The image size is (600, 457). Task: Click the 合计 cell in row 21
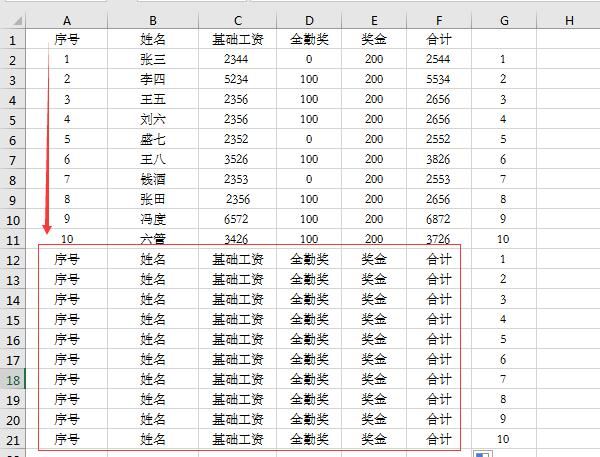439,439
